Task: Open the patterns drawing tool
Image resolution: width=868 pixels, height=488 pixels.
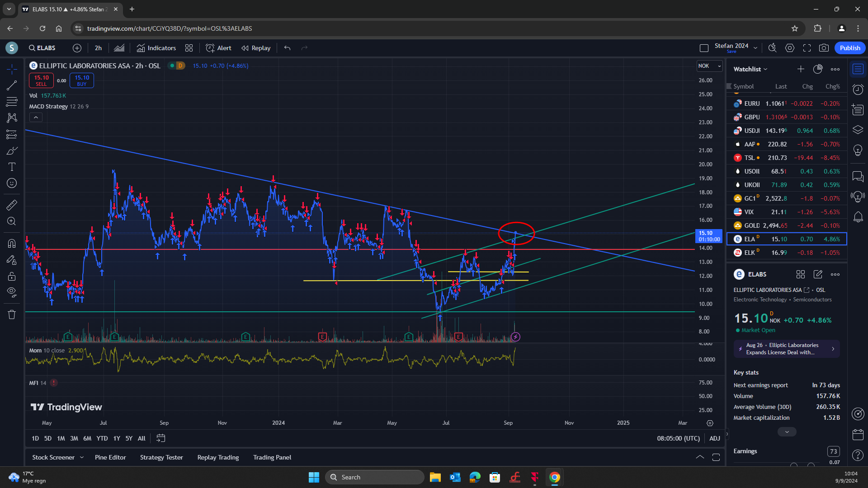Action: [12, 118]
